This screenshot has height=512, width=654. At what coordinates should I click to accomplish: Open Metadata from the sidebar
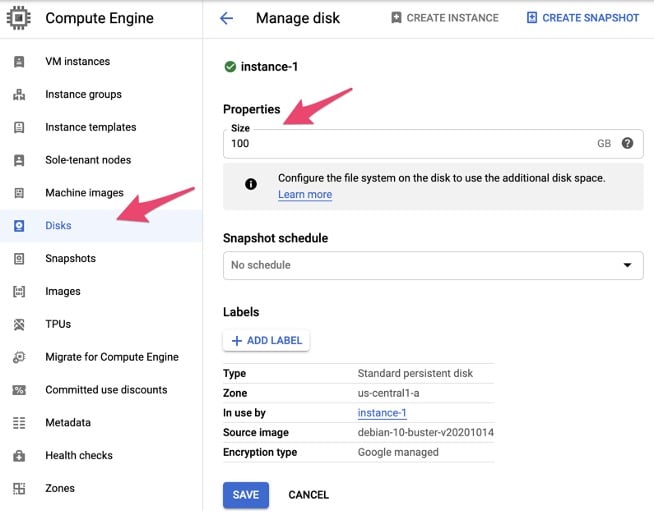68,423
